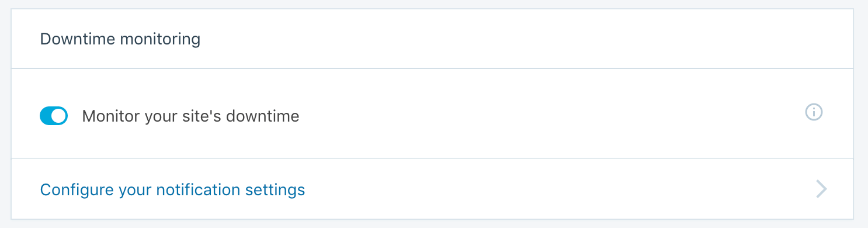Reveal details via the info circle icon
Screen dimensions: 868x228
814,112
